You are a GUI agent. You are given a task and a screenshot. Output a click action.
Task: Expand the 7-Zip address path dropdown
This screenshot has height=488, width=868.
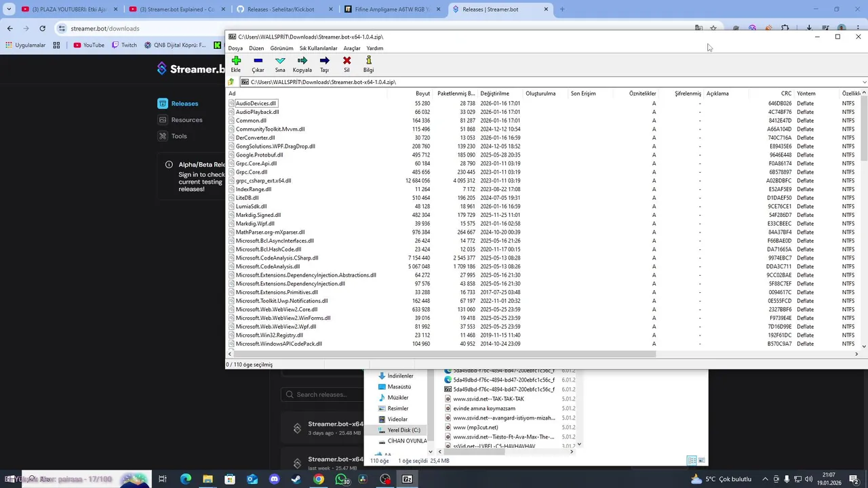tap(864, 82)
